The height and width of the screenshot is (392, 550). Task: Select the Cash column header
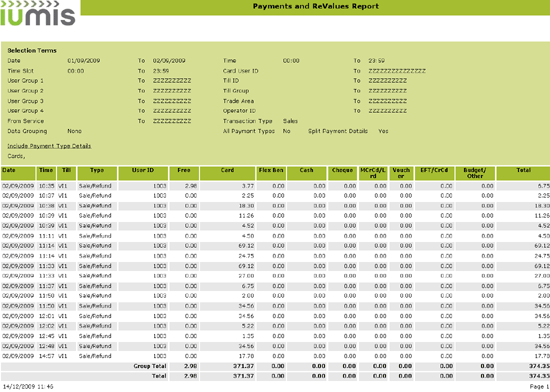click(307, 173)
